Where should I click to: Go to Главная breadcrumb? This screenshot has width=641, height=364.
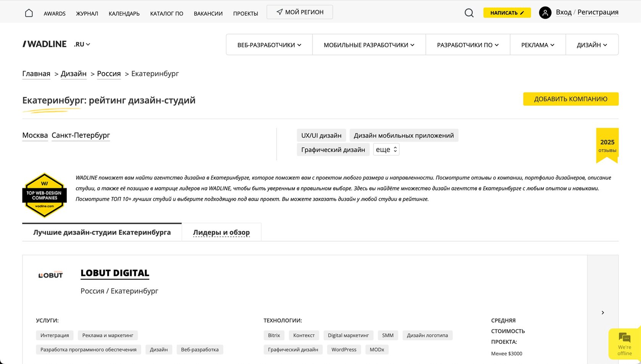click(x=36, y=74)
